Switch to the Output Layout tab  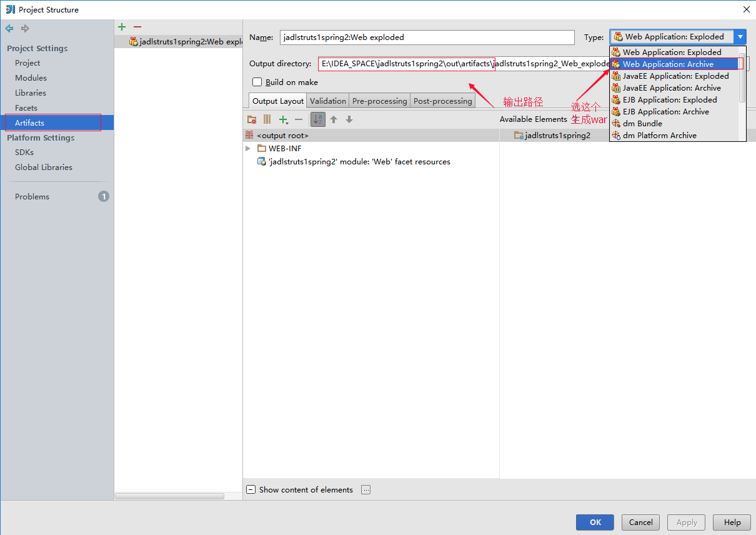277,101
